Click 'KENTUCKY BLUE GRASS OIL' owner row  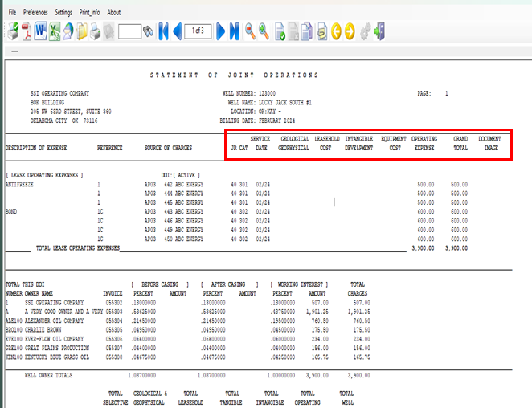pos(57,357)
